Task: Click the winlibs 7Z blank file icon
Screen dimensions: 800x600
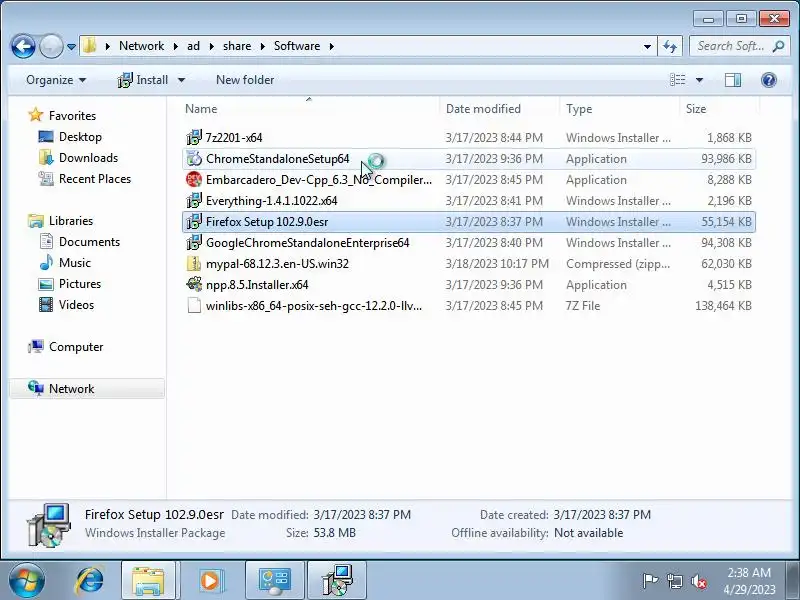Action: [194, 305]
